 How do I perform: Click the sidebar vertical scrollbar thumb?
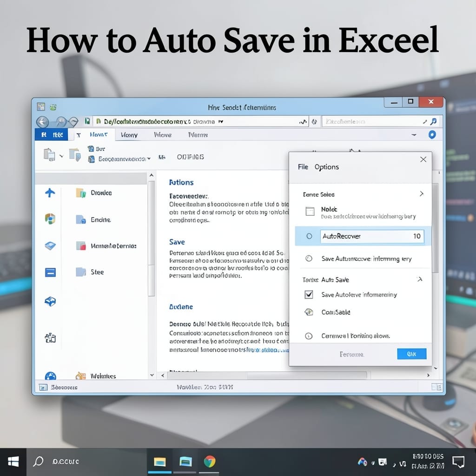pos(152,238)
